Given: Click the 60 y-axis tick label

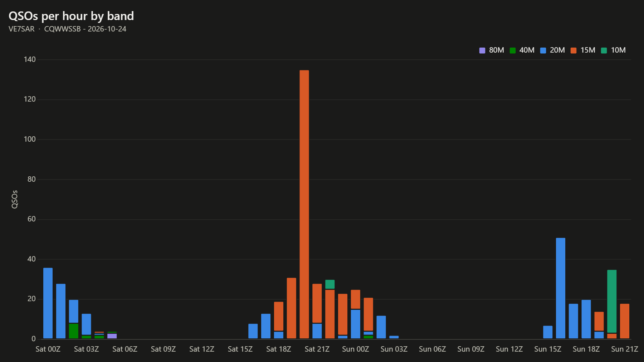Looking at the screenshot, I should [31, 219].
